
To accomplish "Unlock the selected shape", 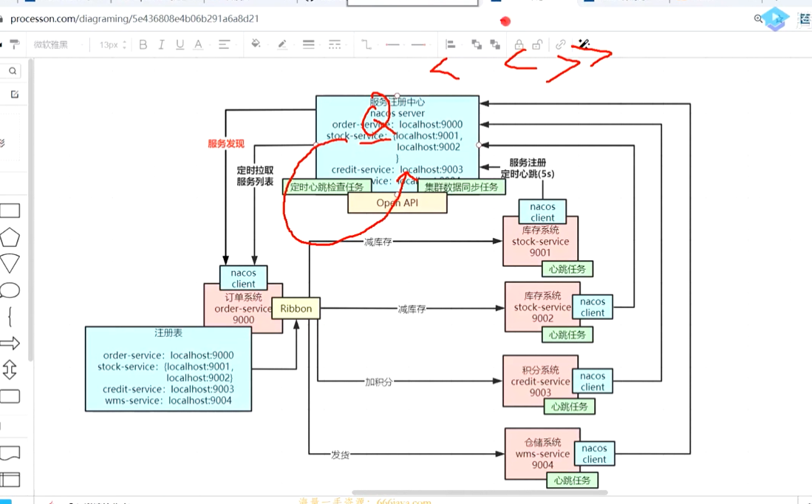I will 537,44.
